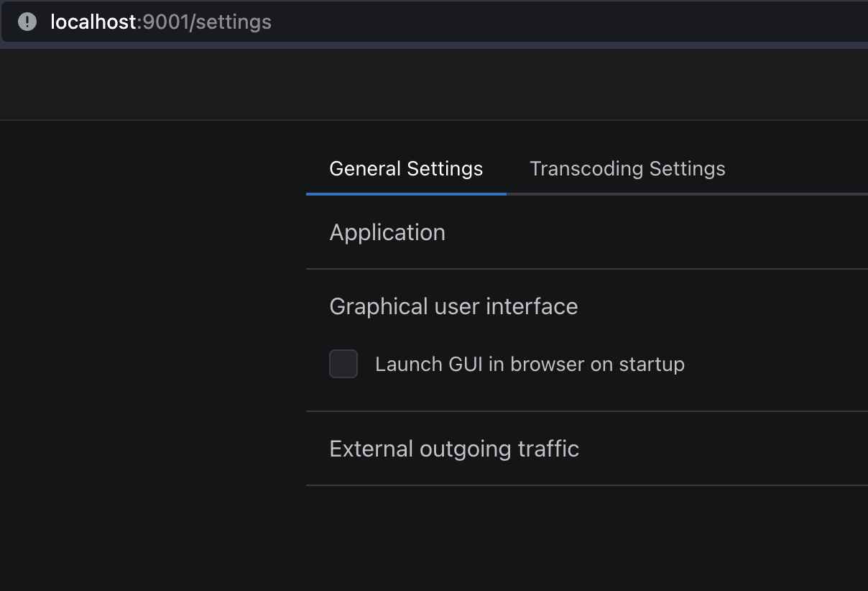
Task: Collapse the Graphical user interface section
Action: pos(453,306)
